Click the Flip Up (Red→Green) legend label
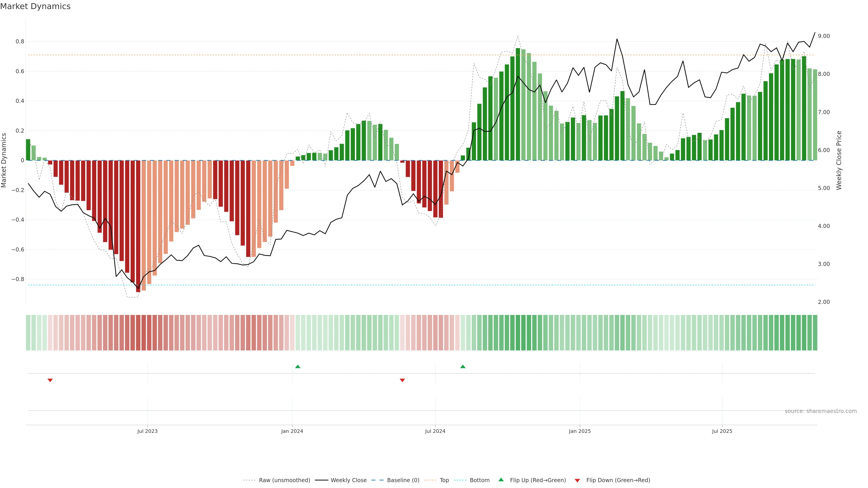 538,480
